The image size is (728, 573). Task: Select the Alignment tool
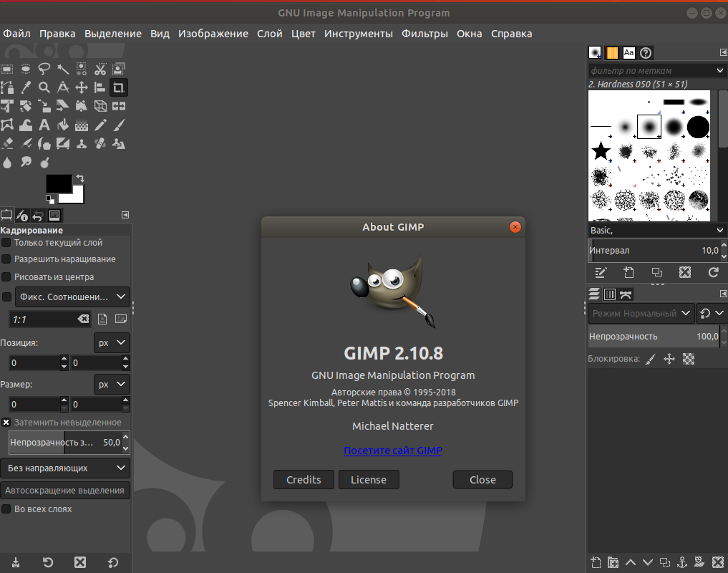pos(100,87)
